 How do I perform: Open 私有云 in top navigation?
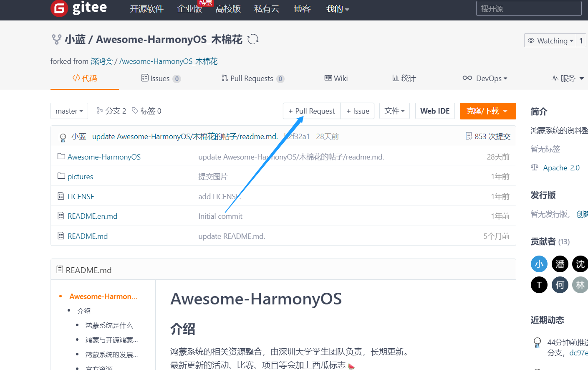tap(267, 9)
